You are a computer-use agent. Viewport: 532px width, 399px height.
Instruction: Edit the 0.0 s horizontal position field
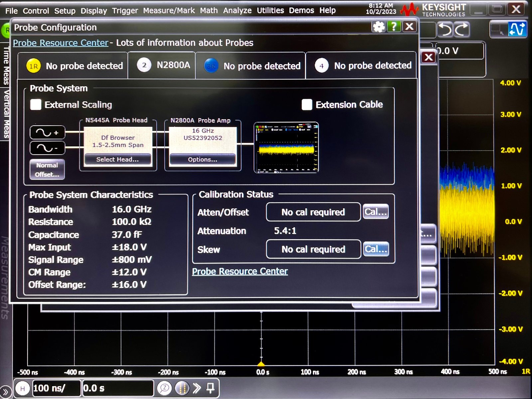point(118,388)
